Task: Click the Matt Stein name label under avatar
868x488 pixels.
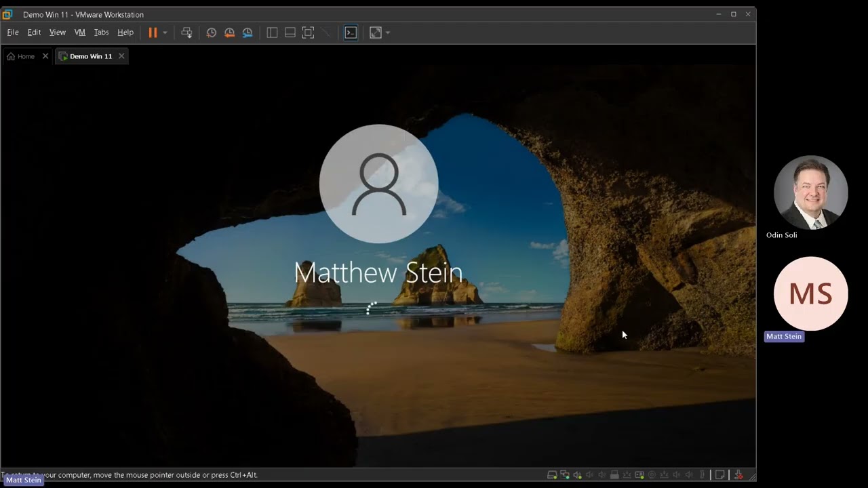Action: coord(784,336)
